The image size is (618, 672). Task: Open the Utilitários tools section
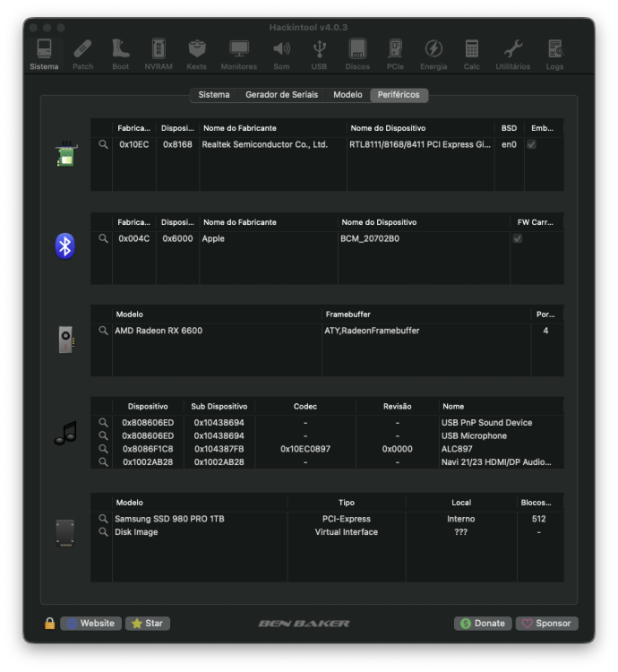pos(512,55)
